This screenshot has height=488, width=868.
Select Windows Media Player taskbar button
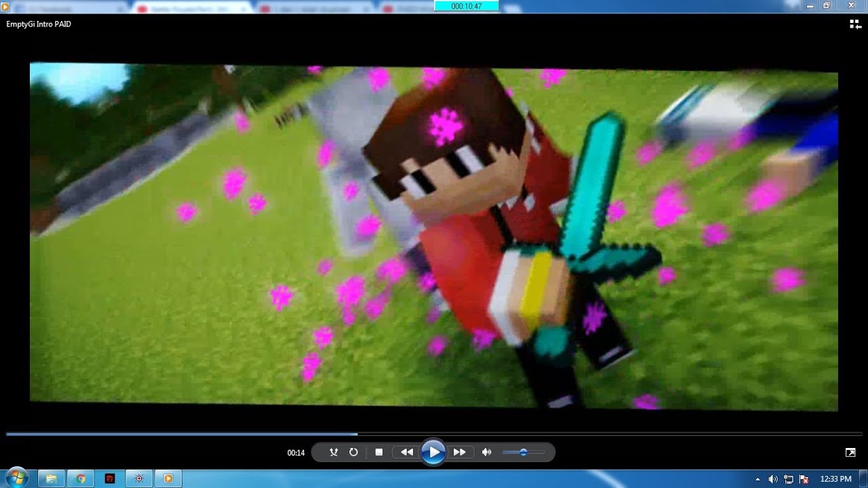pos(168,479)
